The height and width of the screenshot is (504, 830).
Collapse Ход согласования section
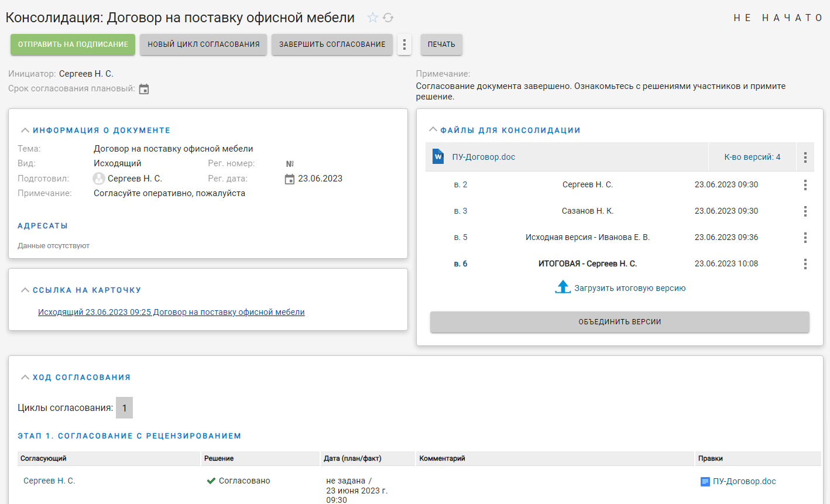[x=25, y=377]
